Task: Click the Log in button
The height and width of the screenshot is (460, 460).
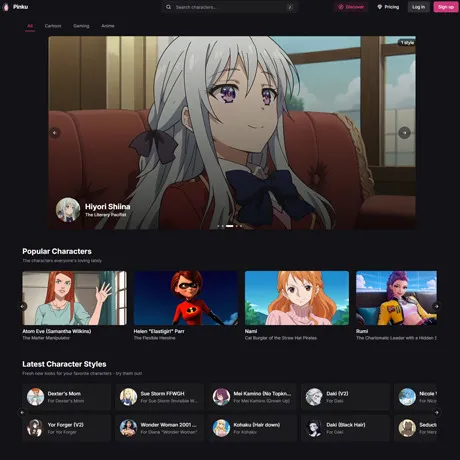Action: 418,7
